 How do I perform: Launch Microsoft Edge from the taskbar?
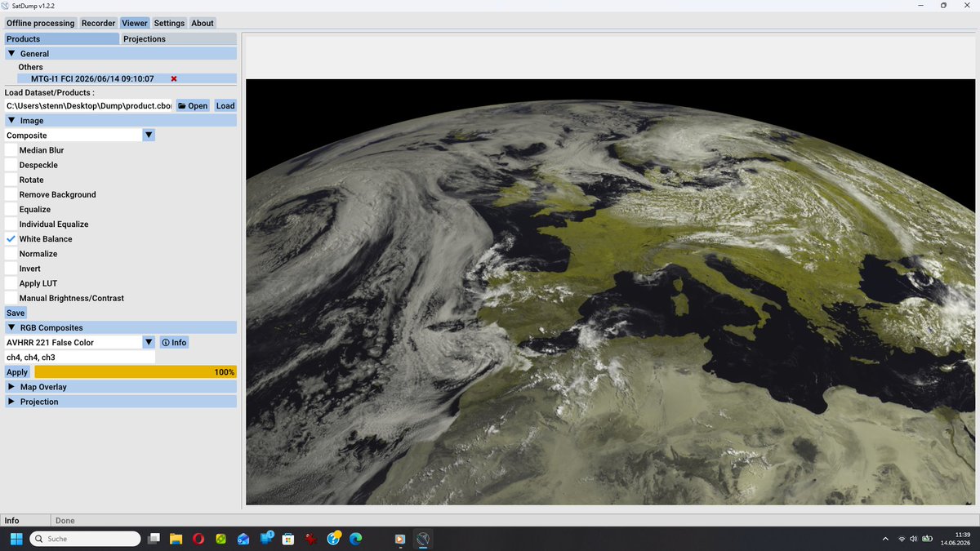(x=356, y=539)
